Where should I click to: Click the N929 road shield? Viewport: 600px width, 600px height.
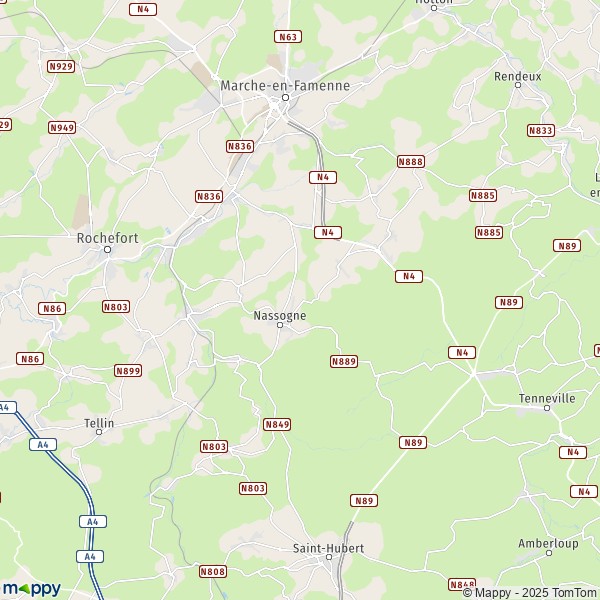point(61,67)
